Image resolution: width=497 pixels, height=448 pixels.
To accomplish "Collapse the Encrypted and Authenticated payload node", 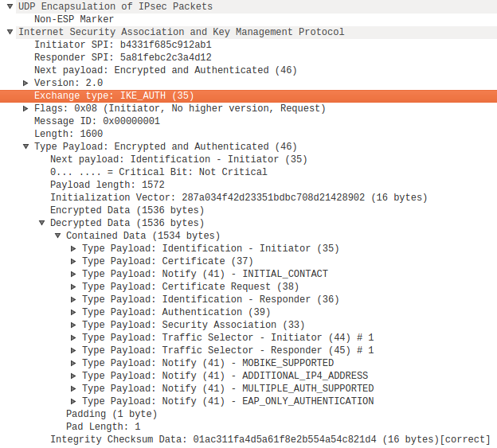I will click(x=25, y=146).
